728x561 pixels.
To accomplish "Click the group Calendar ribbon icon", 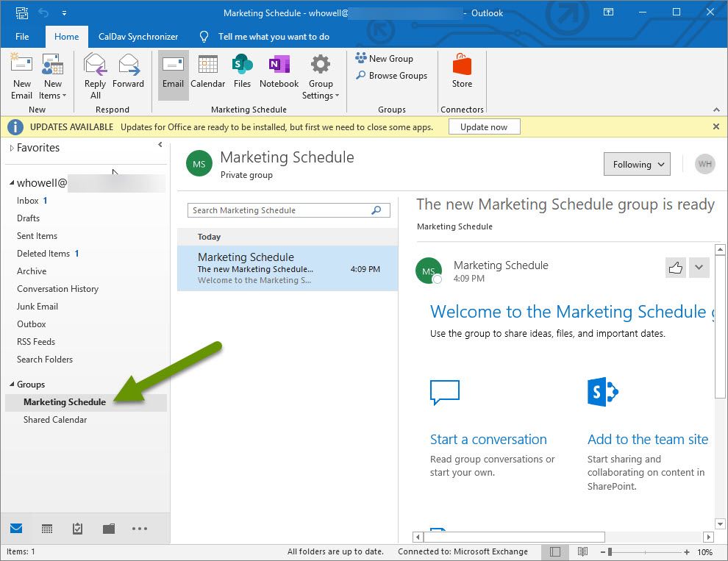I will 207,73.
